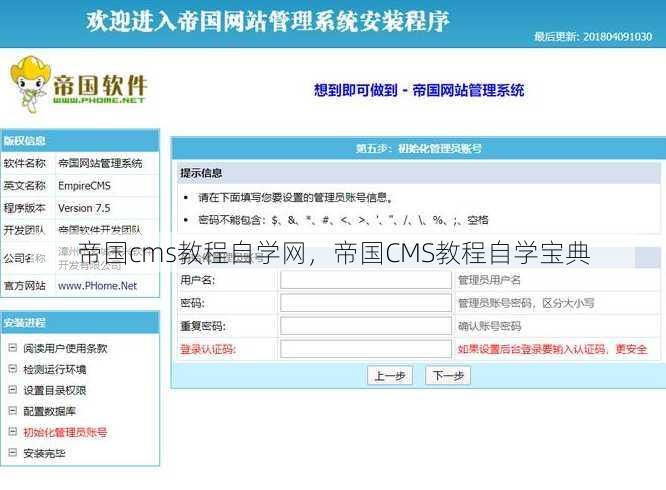Viewport: 666px width, 490px height.
Task: Click the 管理员账号密码，区分大小写 hint
Action: click(526, 303)
